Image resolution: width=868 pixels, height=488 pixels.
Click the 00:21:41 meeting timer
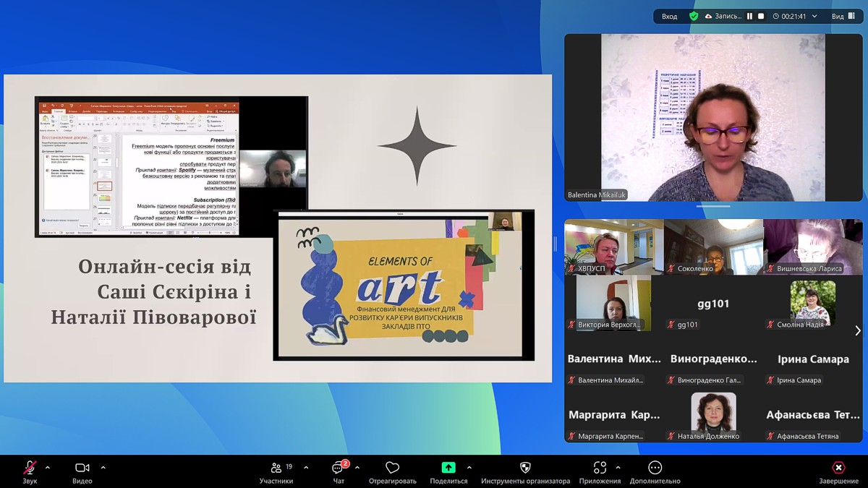789,16
